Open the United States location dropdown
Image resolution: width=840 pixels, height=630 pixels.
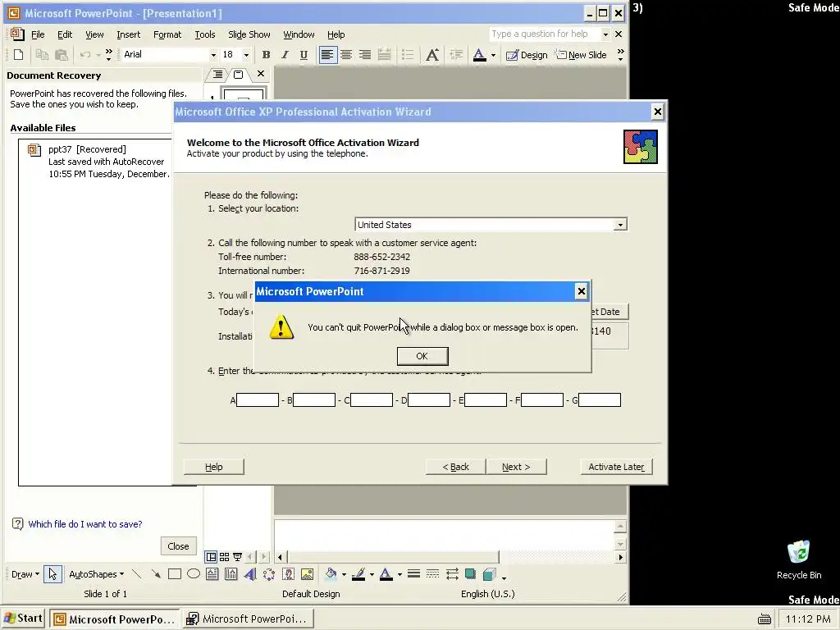(620, 225)
